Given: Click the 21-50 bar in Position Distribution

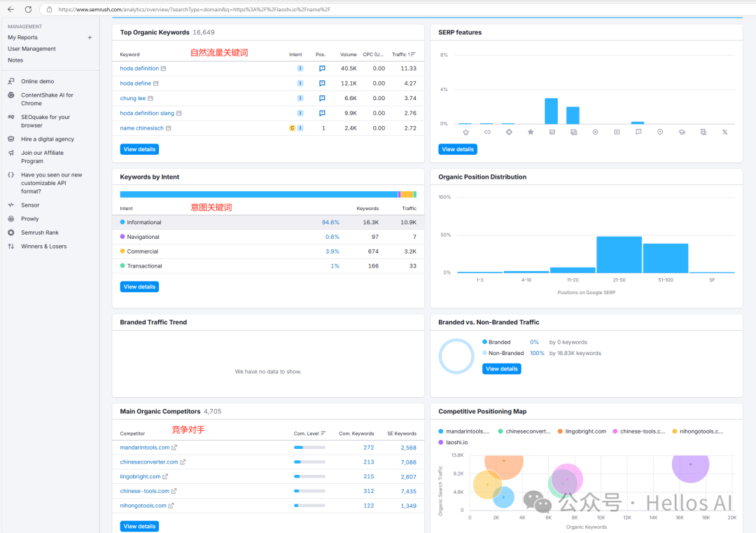Looking at the screenshot, I should pyautogui.click(x=619, y=254).
